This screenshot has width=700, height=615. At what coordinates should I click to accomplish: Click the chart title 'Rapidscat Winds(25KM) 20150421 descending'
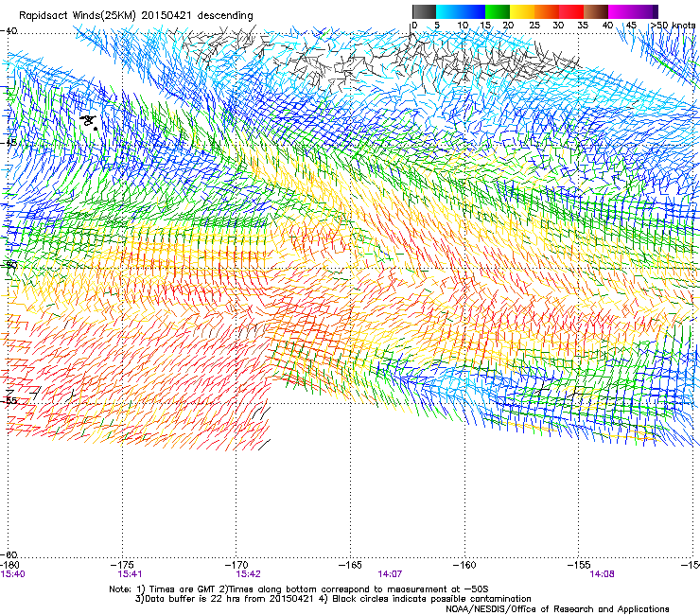coord(136,16)
